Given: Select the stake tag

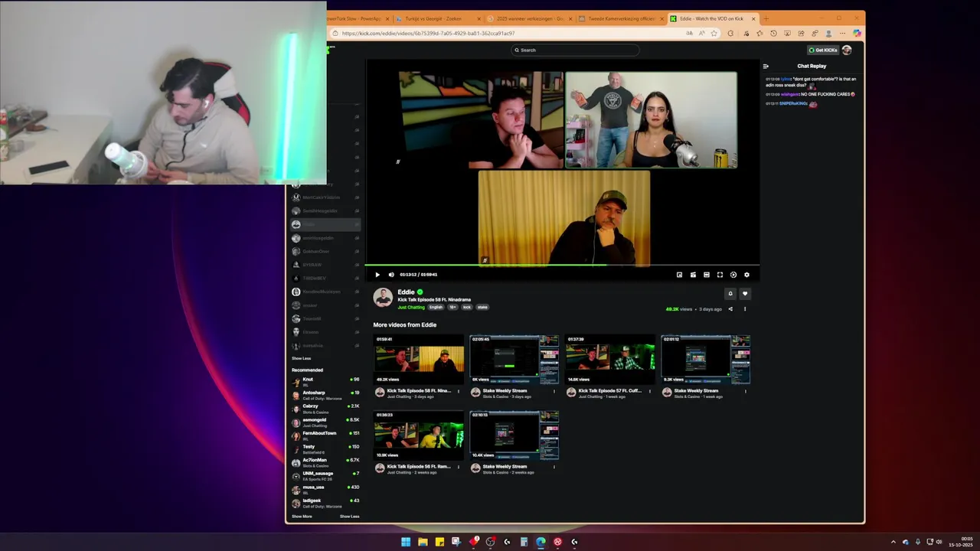Looking at the screenshot, I should (482, 307).
